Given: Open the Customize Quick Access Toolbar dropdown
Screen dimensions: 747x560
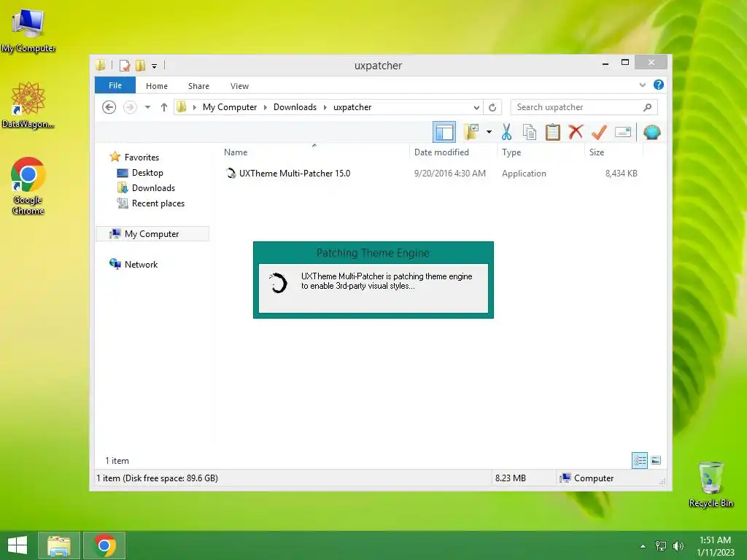Looking at the screenshot, I should [x=155, y=66].
